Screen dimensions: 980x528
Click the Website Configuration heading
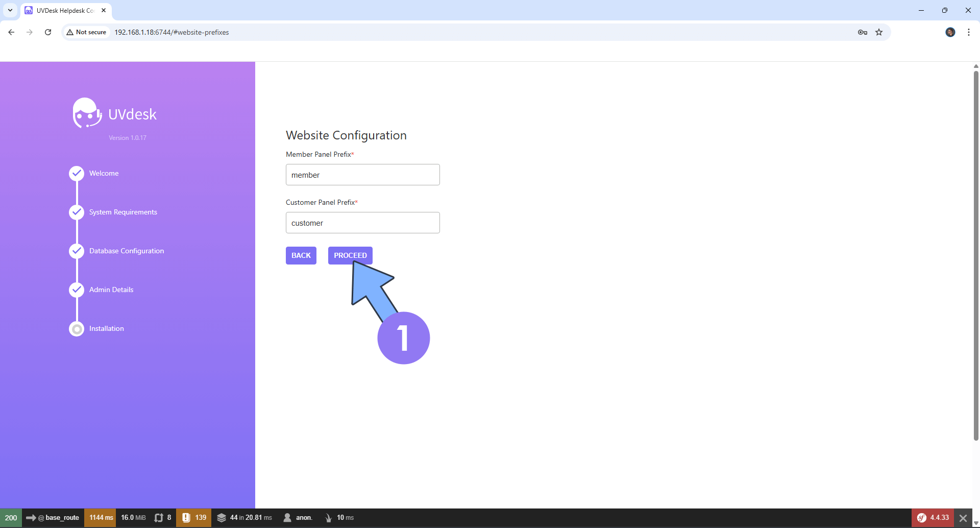346,135
